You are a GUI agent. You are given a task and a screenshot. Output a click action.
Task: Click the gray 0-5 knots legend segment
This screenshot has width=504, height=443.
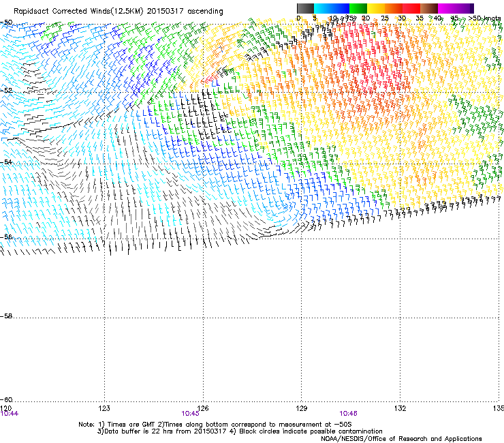coord(305,8)
